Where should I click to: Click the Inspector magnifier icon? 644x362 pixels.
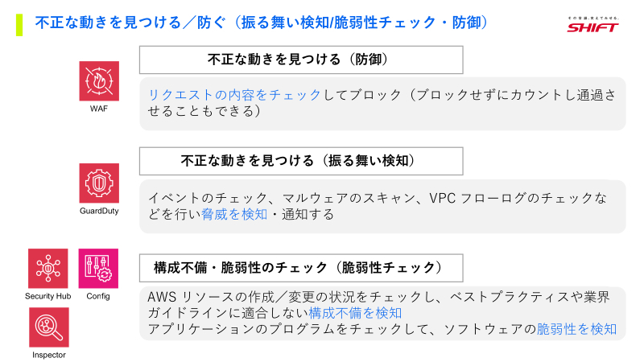[49, 327]
